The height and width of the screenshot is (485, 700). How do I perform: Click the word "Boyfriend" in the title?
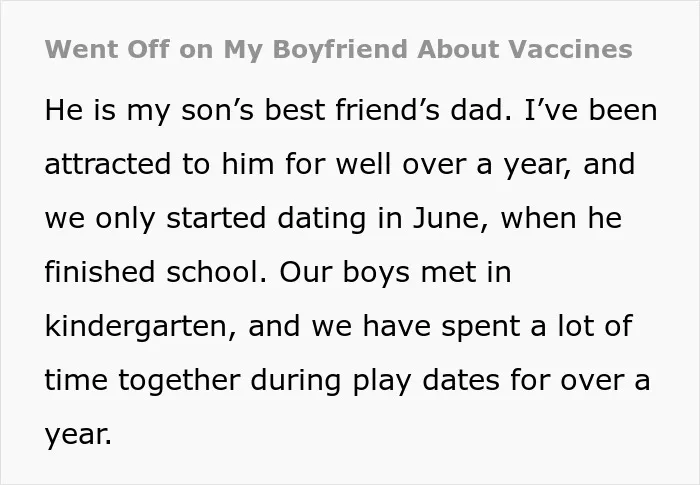340,50
